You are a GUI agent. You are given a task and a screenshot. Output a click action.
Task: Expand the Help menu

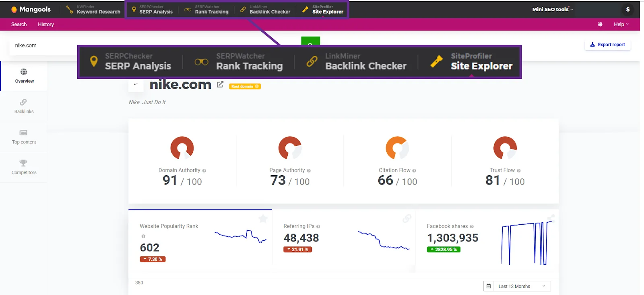coord(621,25)
